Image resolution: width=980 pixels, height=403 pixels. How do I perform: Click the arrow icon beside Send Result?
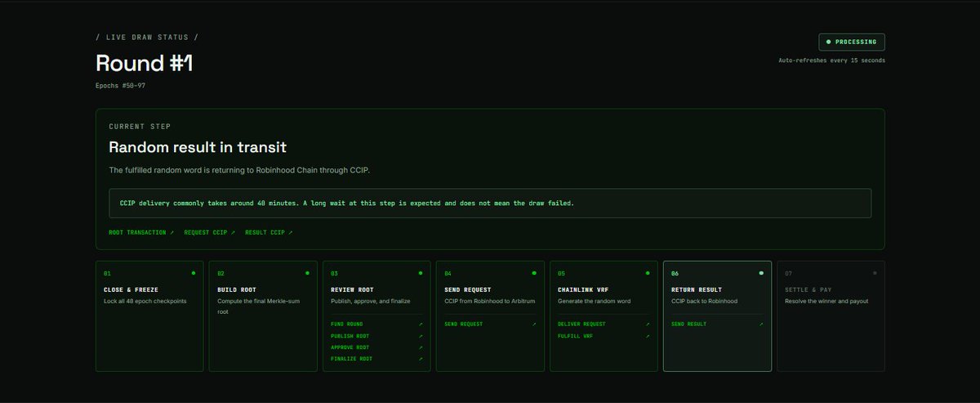pos(761,325)
